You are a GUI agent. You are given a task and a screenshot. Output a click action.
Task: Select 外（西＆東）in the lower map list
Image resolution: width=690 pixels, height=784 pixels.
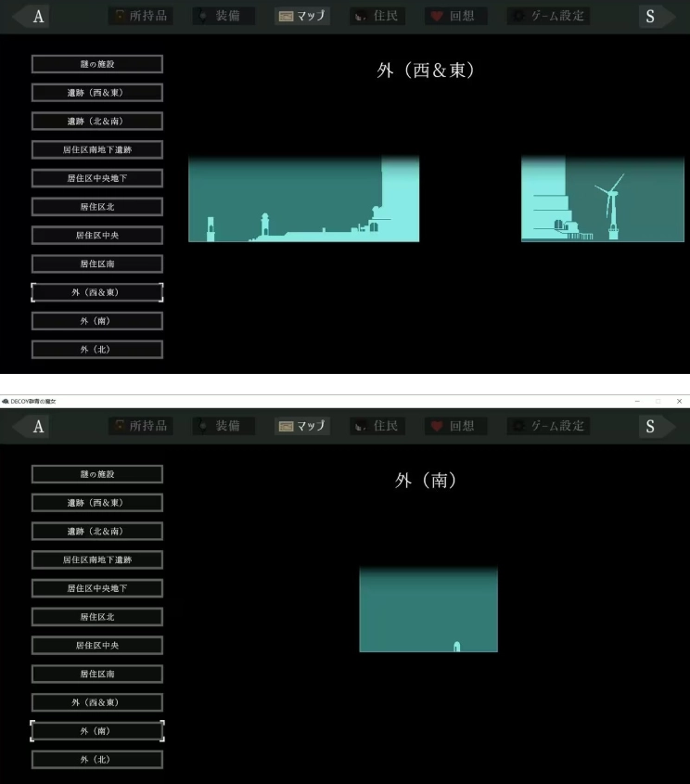click(x=97, y=702)
